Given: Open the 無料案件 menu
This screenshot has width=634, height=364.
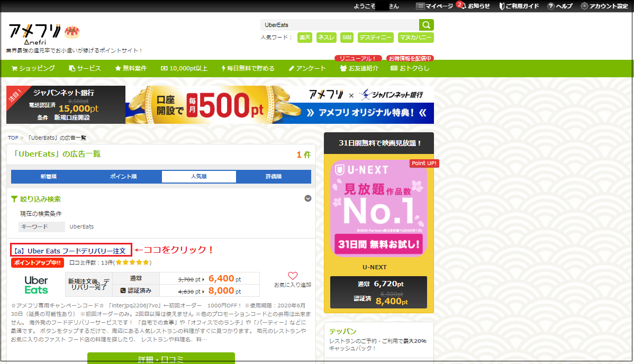Looking at the screenshot, I should tap(131, 68).
